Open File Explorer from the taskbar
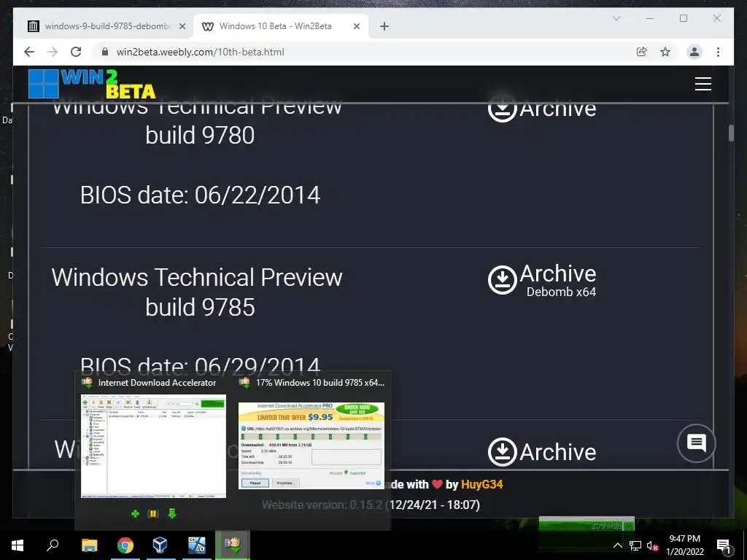The height and width of the screenshot is (560, 747). coord(89,545)
